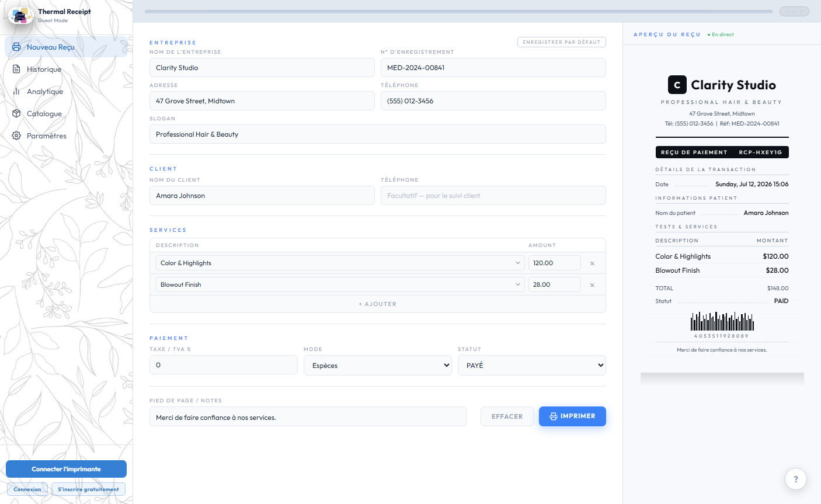
Task: Focus the 120.00 amount field
Action: click(555, 263)
